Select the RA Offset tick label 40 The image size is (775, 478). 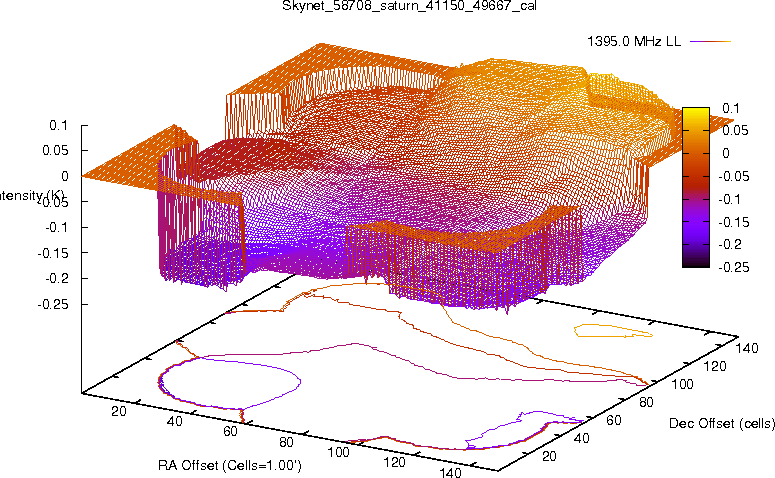(x=174, y=421)
